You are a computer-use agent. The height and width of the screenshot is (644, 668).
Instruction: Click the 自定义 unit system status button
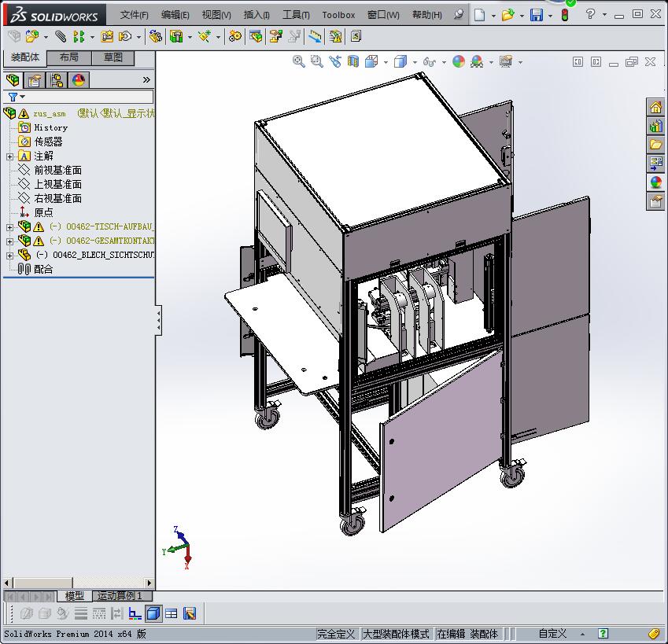(x=552, y=634)
